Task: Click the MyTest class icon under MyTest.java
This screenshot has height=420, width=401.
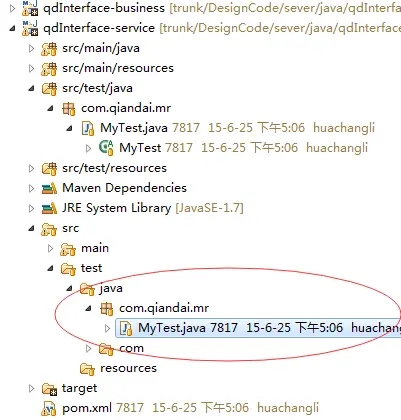Action: click(106, 148)
